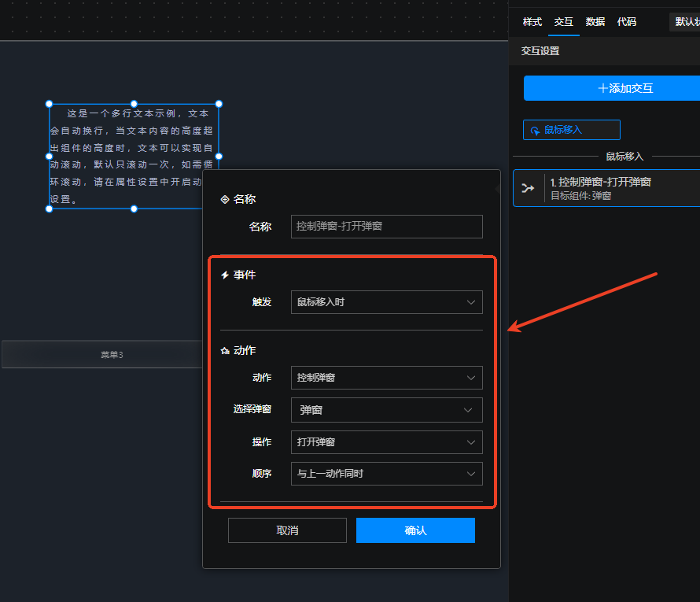The image size is (700, 602).
Task: Click the mouse cursor icon in 鼠标移入 tag
Action: click(x=536, y=130)
